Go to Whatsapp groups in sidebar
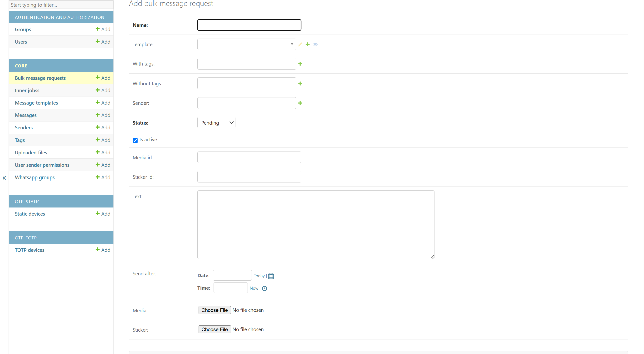 35,177
